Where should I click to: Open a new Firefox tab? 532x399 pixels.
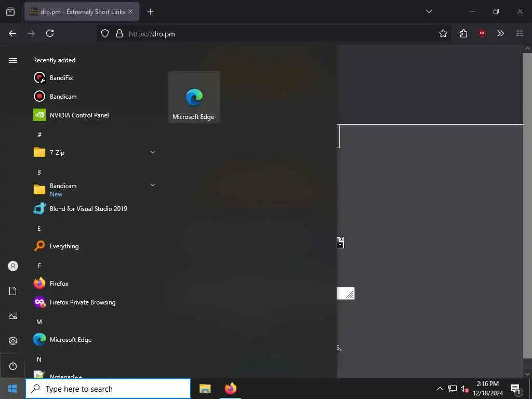[150, 12]
